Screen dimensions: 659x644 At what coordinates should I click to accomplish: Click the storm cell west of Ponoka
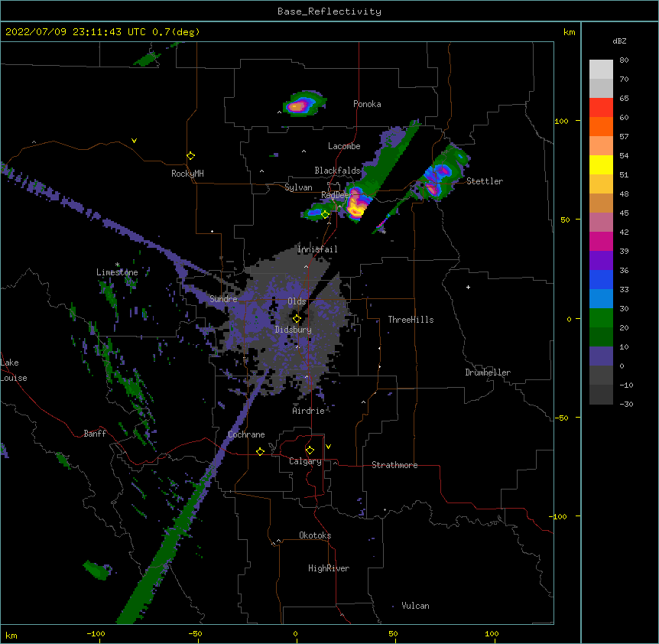pyautogui.click(x=304, y=104)
